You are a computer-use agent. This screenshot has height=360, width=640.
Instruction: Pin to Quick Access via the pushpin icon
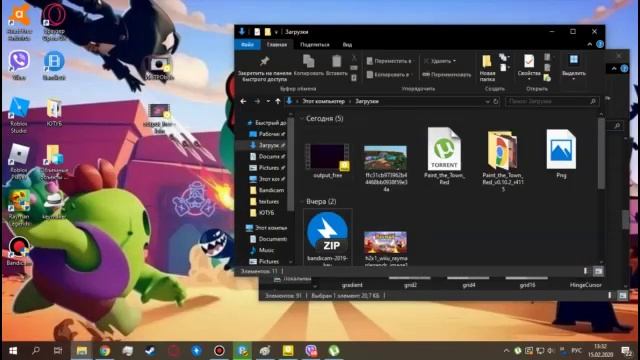coord(264,62)
